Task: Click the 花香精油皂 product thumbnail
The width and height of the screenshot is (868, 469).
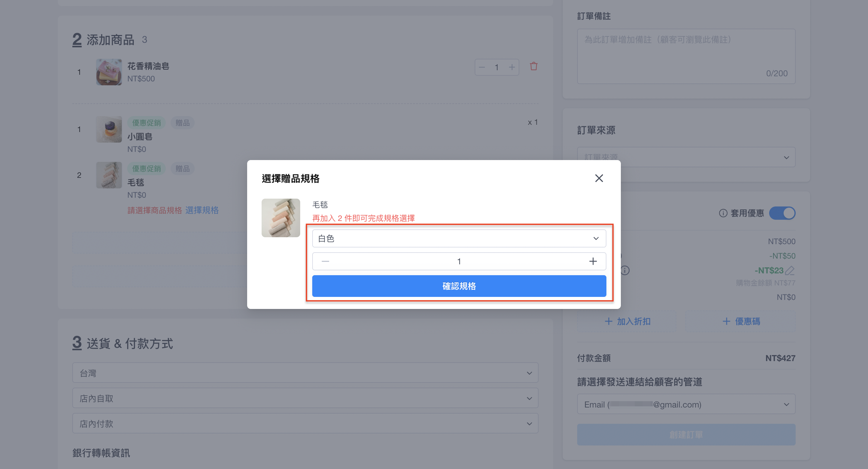Action: [109, 72]
